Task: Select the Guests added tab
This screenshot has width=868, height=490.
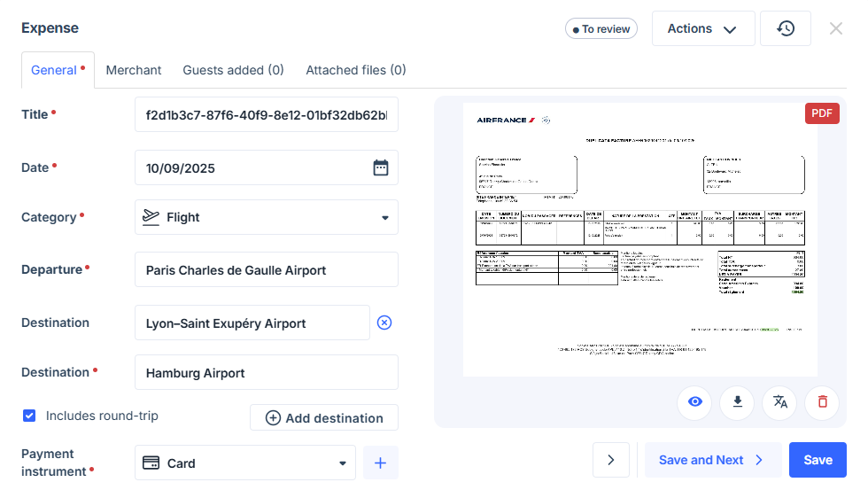Action: pyautogui.click(x=233, y=70)
